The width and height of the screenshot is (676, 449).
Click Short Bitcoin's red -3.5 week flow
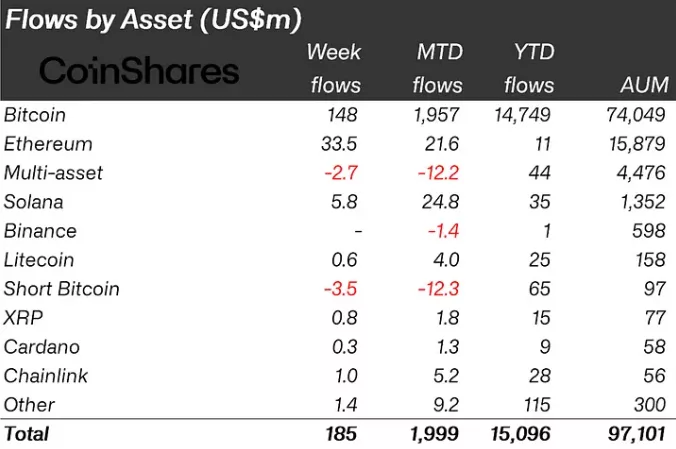(x=342, y=289)
